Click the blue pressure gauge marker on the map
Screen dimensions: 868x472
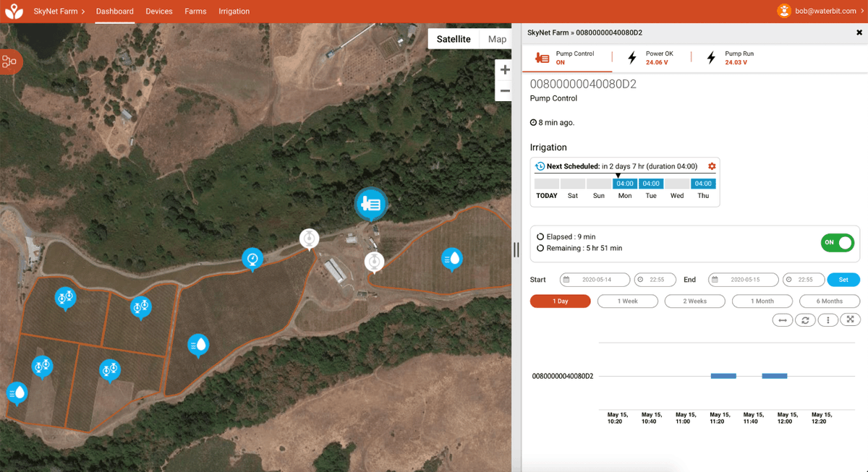coord(252,259)
